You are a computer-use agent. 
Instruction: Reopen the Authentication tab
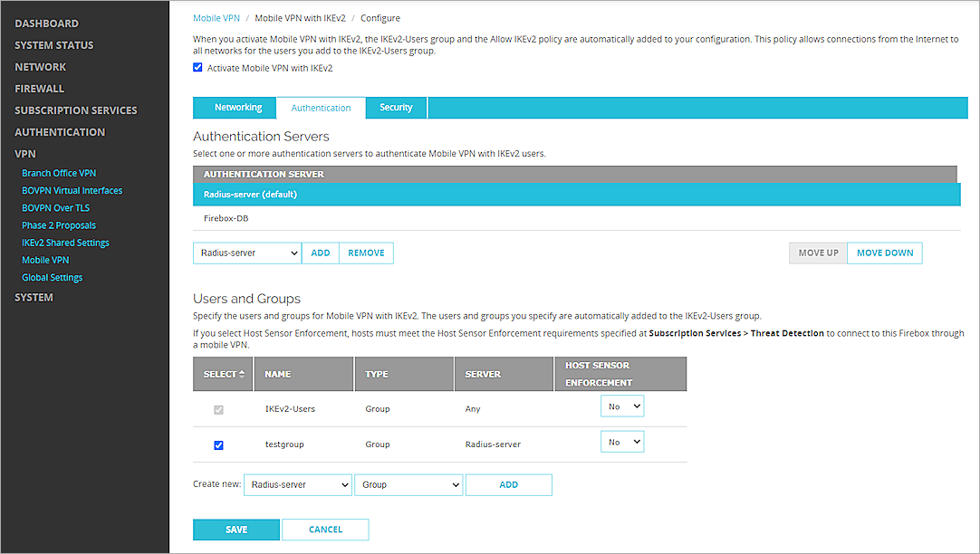point(321,107)
